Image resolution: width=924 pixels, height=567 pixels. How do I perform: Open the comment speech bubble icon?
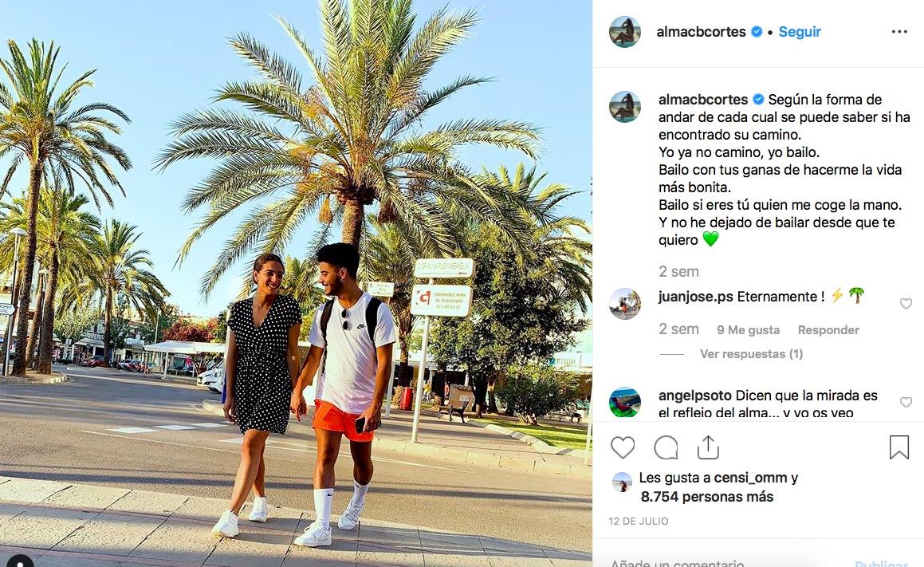pyautogui.click(x=666, y=448)
